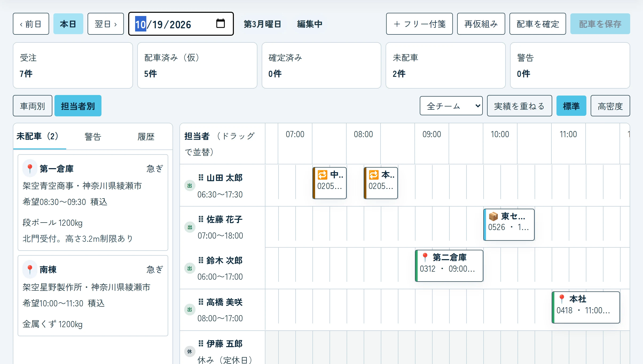Click 配車を確定 button
The image size is (643, 364).
[538, 24]
